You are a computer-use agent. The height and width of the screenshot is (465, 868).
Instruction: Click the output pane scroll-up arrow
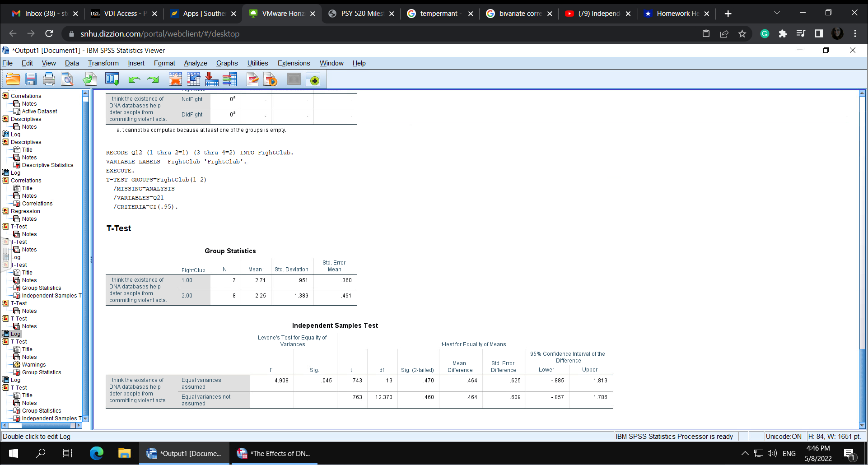point(862,93)
